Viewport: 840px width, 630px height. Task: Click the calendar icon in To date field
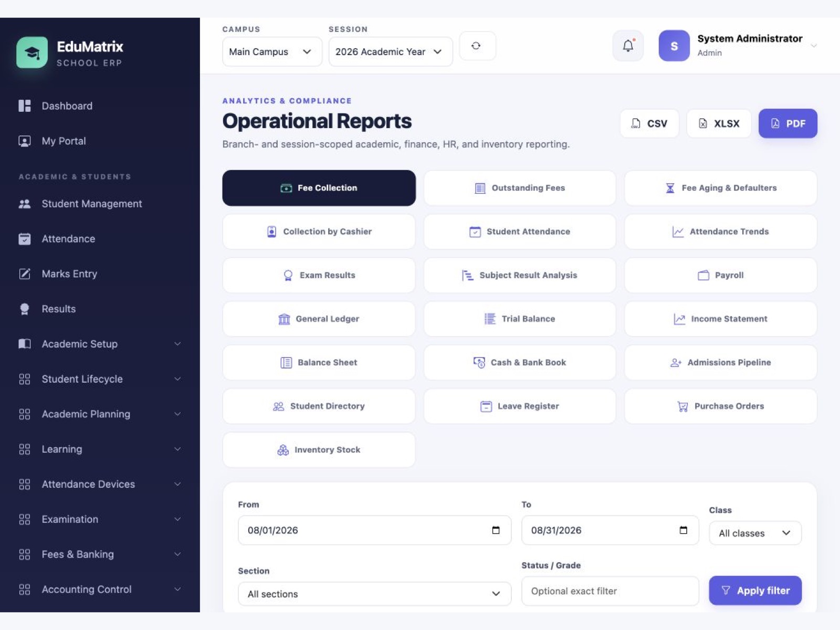pos(683,530)
